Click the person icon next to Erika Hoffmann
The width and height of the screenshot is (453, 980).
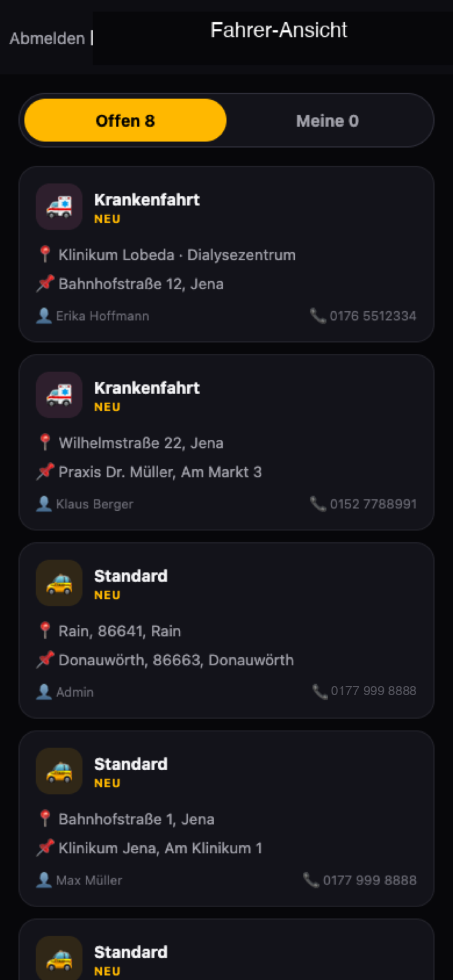pyautogui.click(x=44, y=316)
